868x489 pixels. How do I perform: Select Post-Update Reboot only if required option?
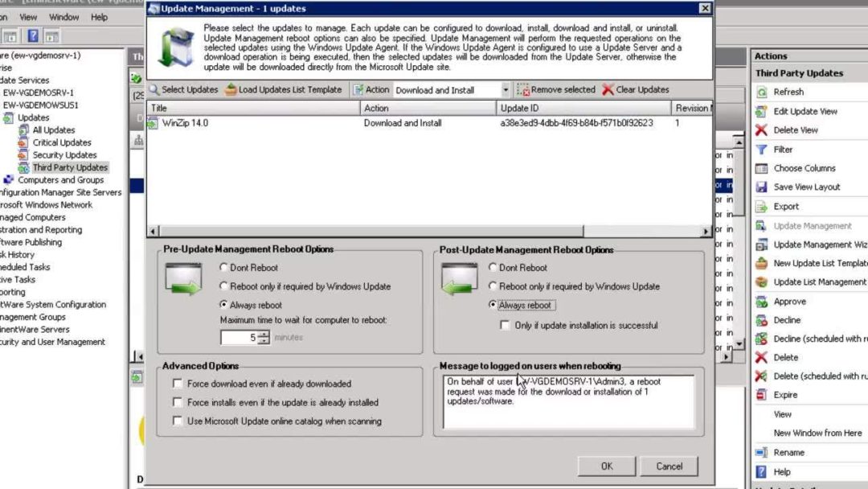pos(493,286)
